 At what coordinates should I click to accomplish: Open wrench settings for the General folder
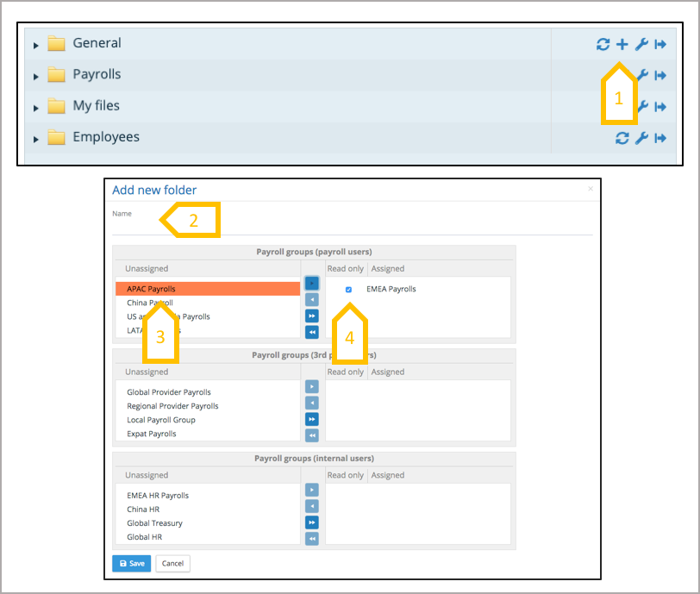click(641, 45)
